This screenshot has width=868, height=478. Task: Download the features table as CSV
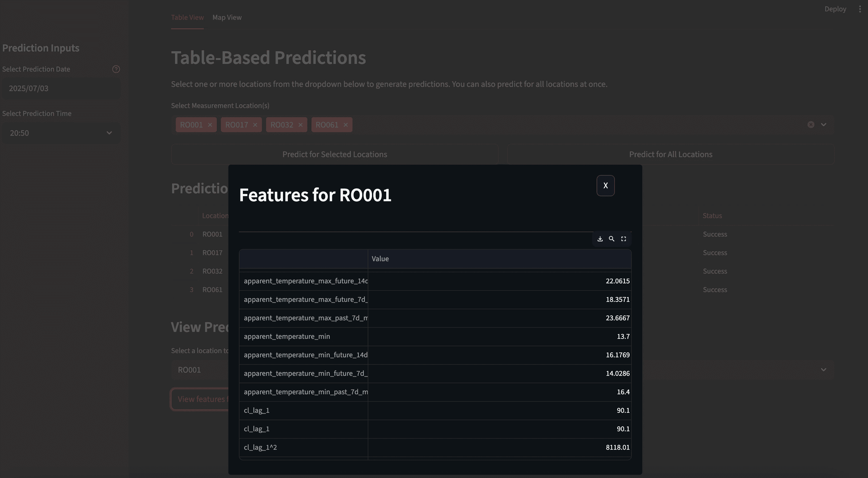pyautogui.click(x=600, y=239)
